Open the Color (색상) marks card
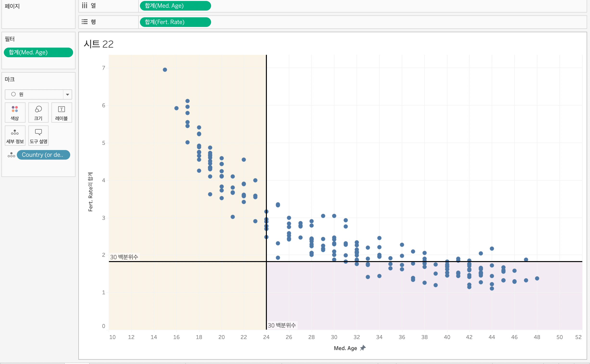 [15, 113]
